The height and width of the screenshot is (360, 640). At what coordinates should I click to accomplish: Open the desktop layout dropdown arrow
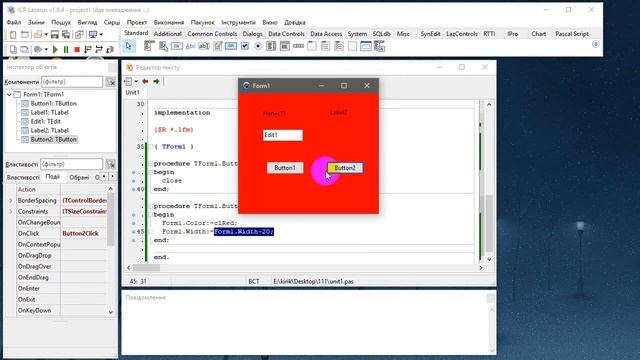[101, 35]
